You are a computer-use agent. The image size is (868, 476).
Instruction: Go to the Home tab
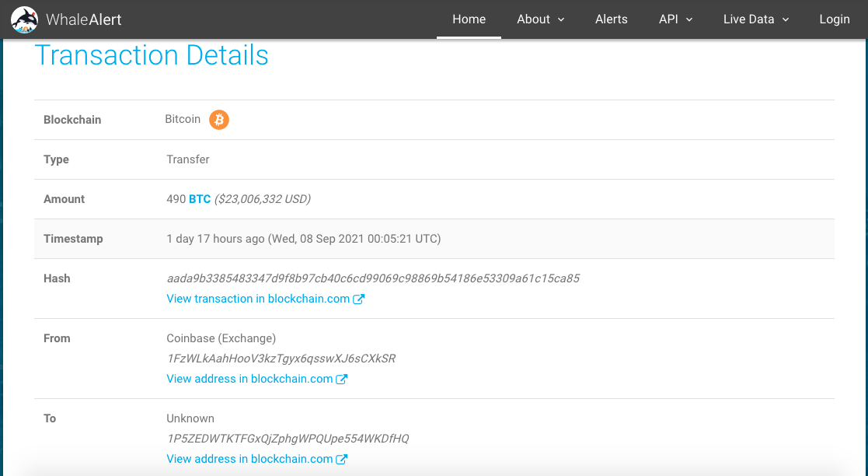(x=469, y=19)
